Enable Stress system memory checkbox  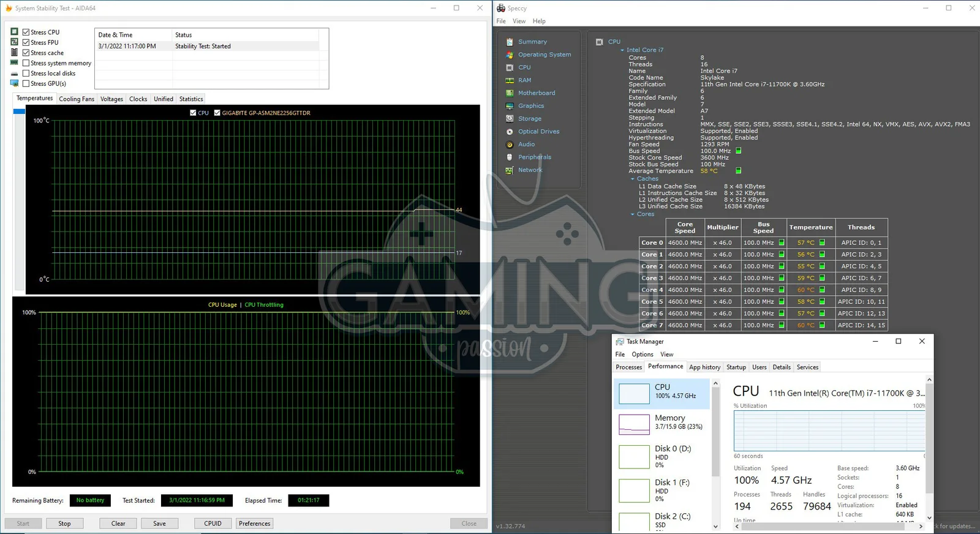tap(26, 63)
